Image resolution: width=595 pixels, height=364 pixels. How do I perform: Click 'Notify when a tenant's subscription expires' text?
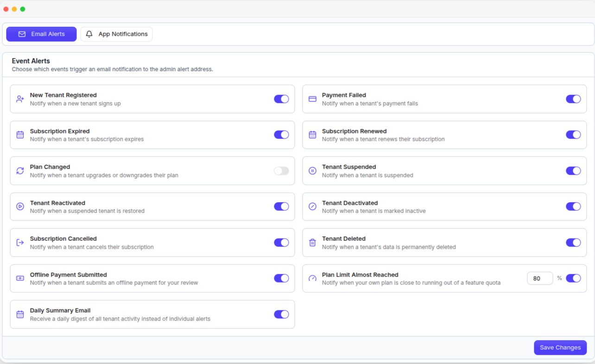coord(87,139)
